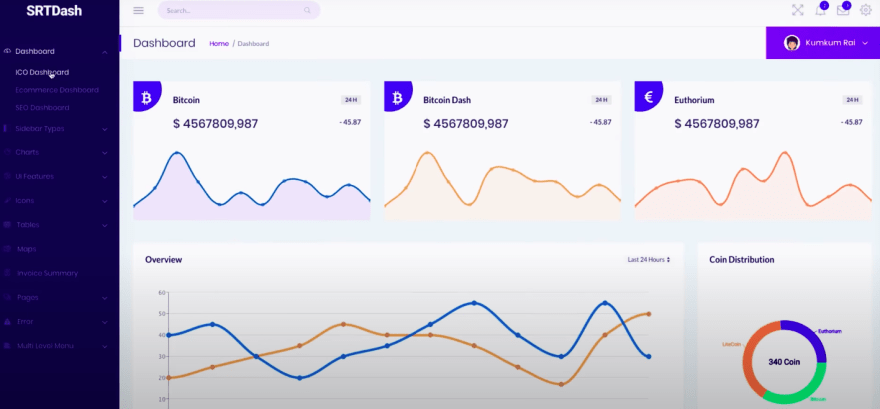This screenshot has width=880, height=409.
Task: Click the Bitcoin card 24 H badge
Action: coord(351,100)
